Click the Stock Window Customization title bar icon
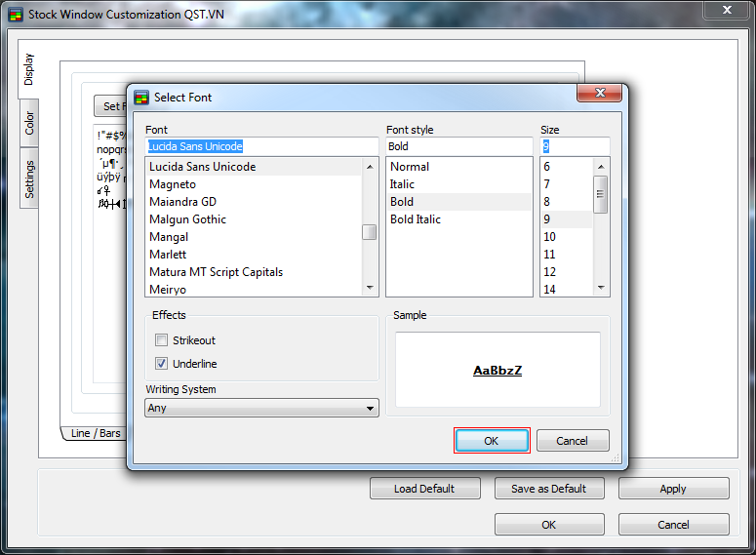Screen dimensions: 756x555 tap(15, 15)
